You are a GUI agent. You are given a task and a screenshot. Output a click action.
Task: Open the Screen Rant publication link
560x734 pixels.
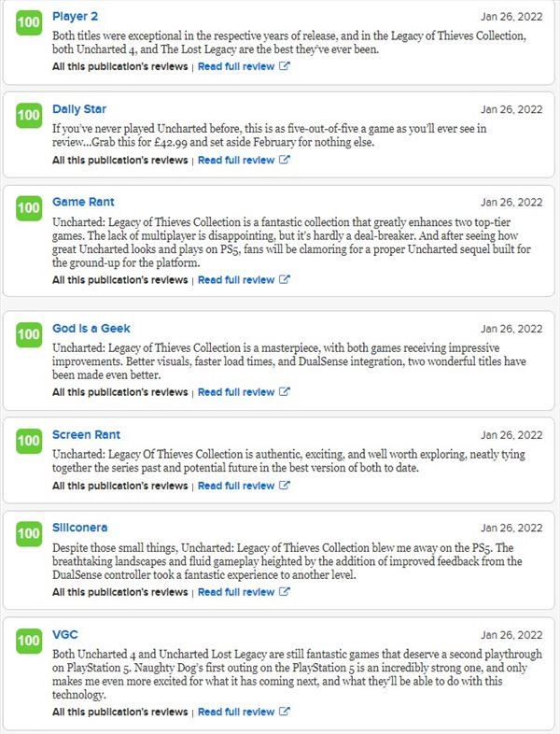click(86, 434)
